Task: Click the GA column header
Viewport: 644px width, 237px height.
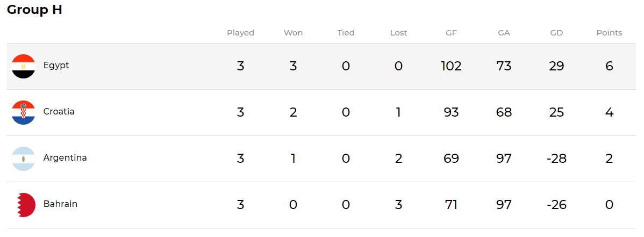Action: tap(504, 33)
